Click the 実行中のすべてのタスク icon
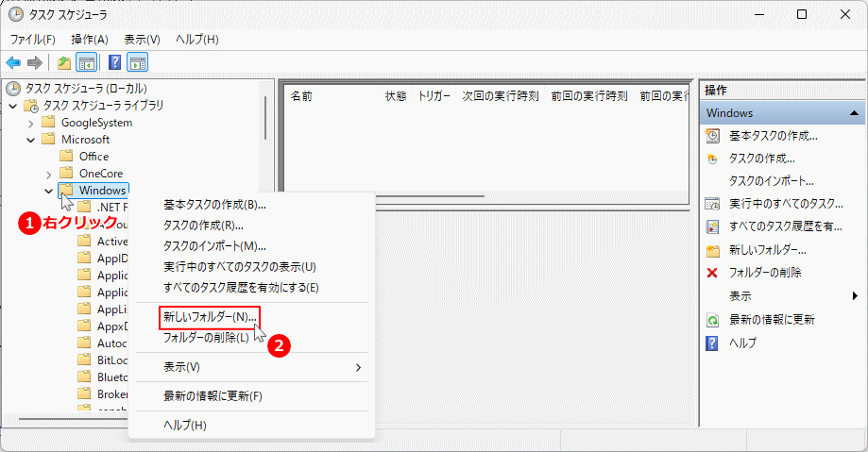The width and height of the screenshot is (868, 452). pos(712,204)
